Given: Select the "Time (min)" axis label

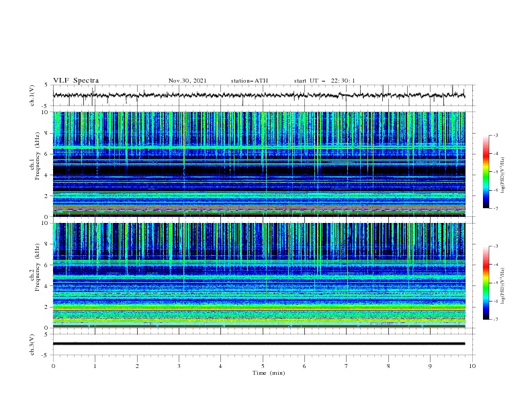Looking at the screenshot, I should (269, 373).
